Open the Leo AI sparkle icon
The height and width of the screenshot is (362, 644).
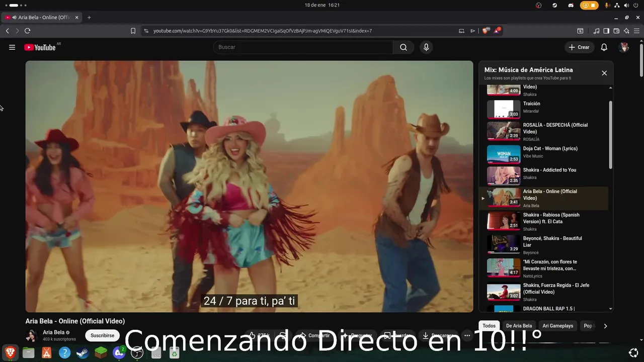[626, 31]
